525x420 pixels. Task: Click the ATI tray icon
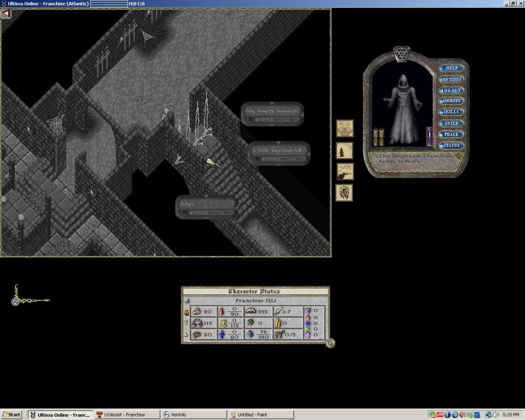[440, 415]
